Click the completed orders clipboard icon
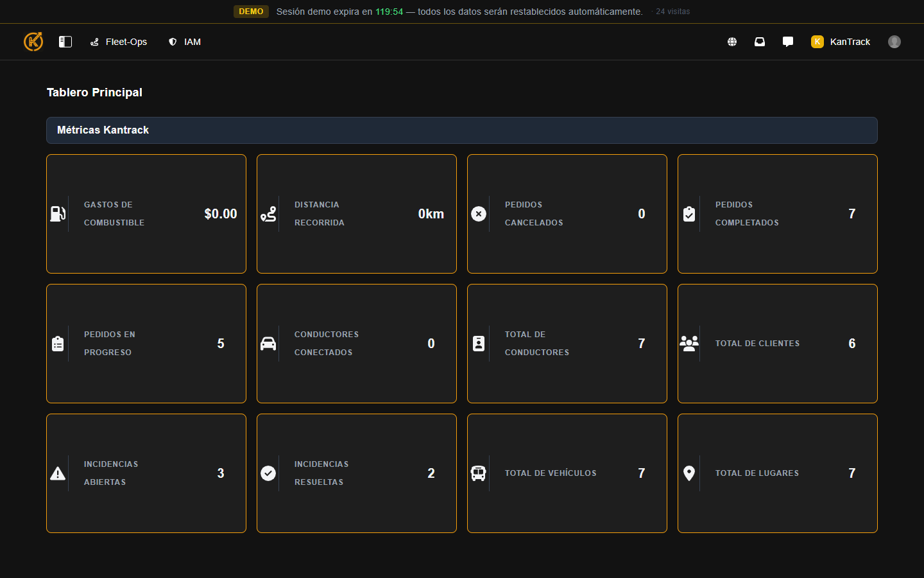 click(x=689, y=214)
